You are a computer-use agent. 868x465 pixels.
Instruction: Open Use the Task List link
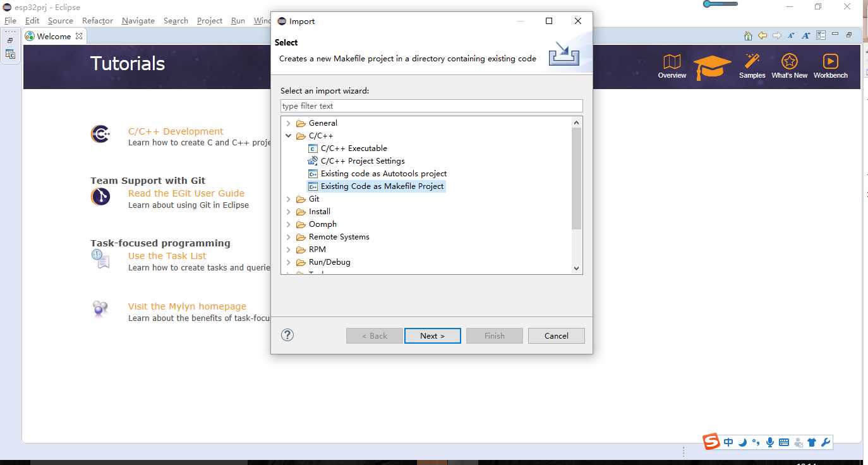167,256
